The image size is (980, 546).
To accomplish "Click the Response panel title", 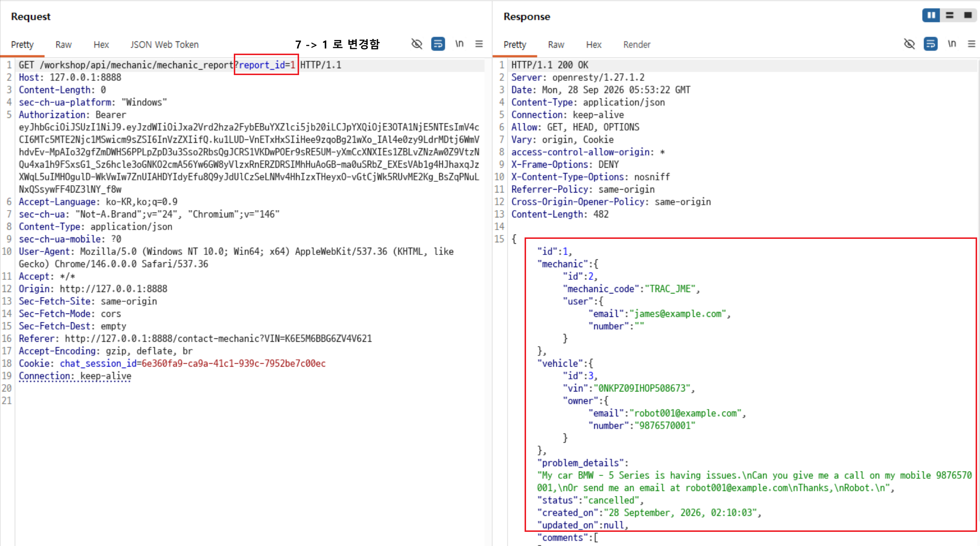I will pyautogui.click(x=527, y=16).
